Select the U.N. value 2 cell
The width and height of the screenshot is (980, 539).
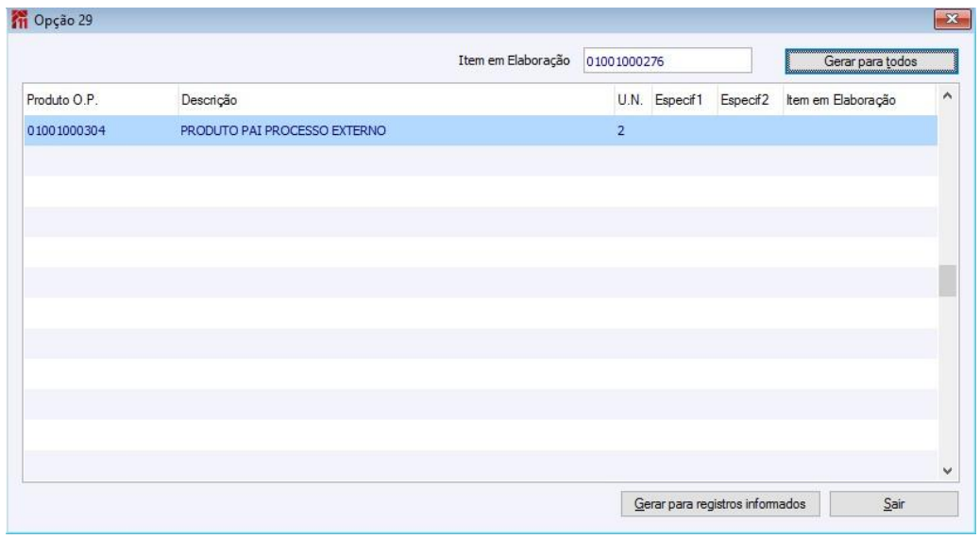click(634, 130)
